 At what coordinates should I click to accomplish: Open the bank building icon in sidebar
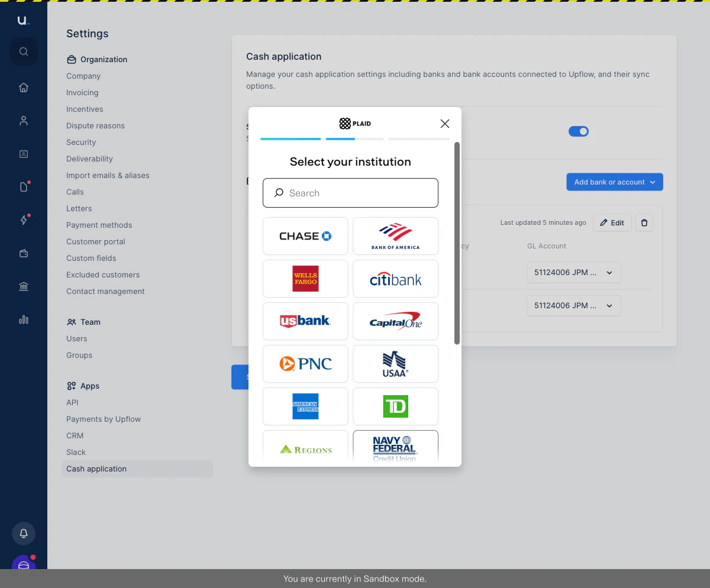(24, 286)
